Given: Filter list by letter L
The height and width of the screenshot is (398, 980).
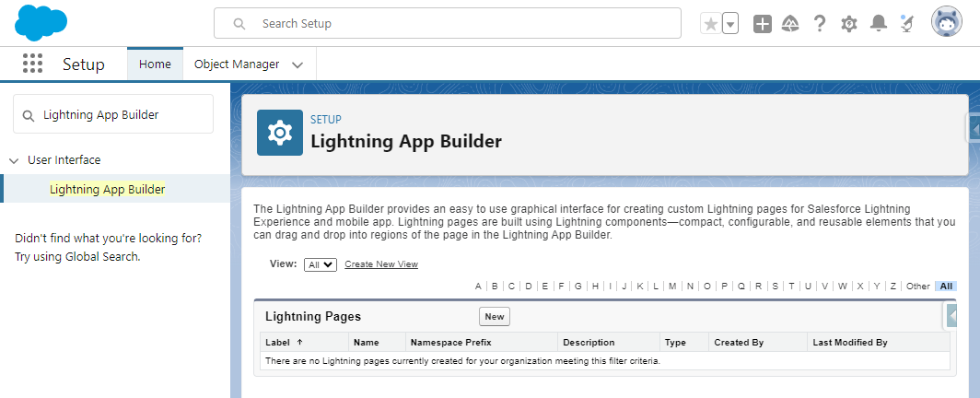Looking at the screenshot, I should tap(656, 287).
